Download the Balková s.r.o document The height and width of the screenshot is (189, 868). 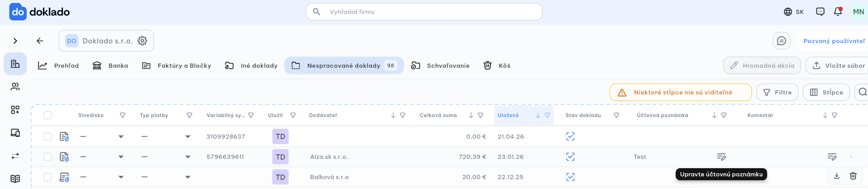(836, 176)
